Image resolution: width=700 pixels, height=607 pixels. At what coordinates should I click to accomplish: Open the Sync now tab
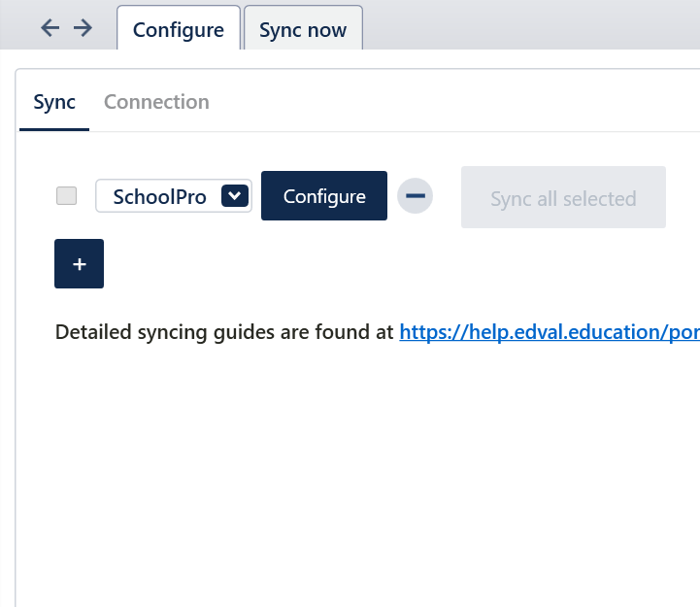tap(303, 29)
